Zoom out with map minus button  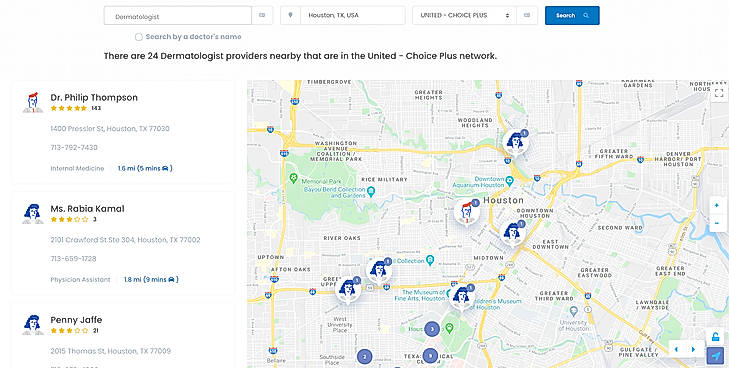(716, 223)
